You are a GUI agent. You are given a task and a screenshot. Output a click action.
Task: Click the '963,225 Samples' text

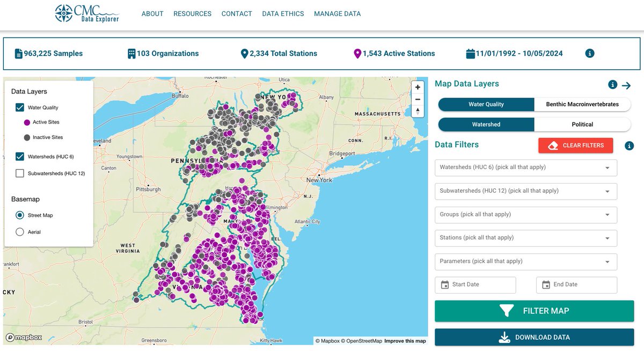point(53,54)
